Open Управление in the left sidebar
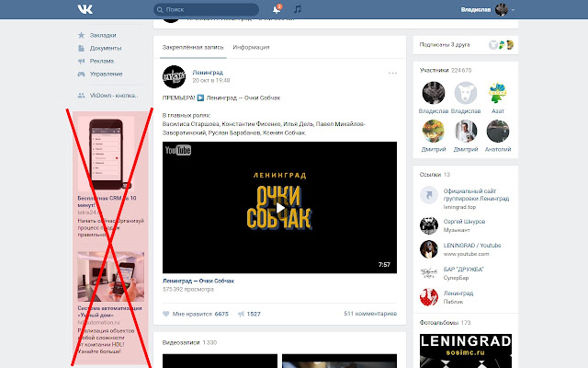 [106, 74]
